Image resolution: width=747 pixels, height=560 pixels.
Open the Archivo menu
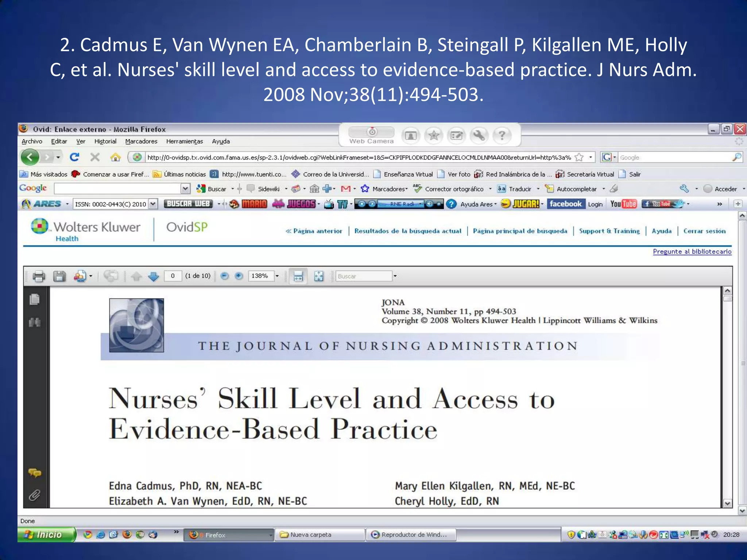click(x=32, y=141)
